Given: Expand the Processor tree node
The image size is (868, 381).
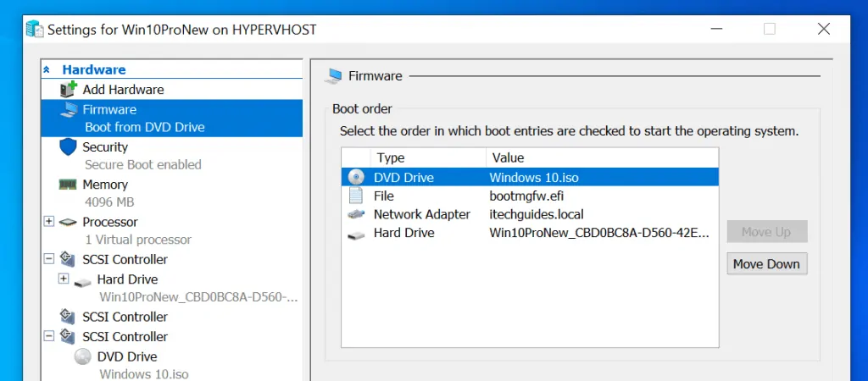Looking at the screenshot, I should (x=48, y=222).
